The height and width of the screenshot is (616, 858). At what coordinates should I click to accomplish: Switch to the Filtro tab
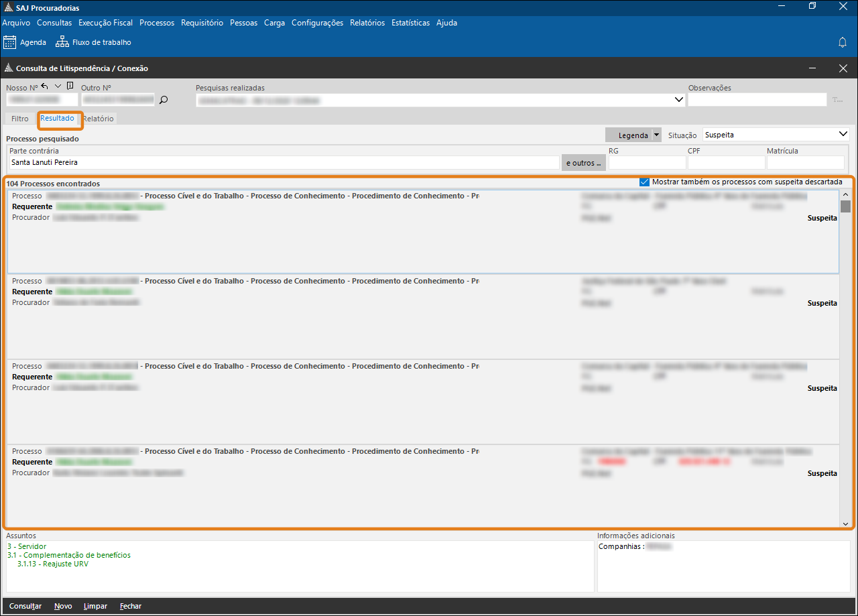[x=20, y=119]
